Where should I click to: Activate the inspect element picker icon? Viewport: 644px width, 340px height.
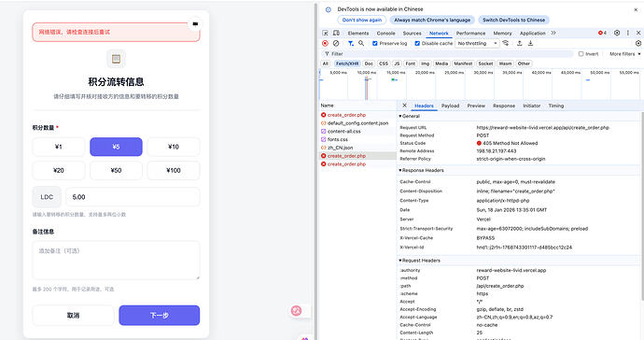326,33
